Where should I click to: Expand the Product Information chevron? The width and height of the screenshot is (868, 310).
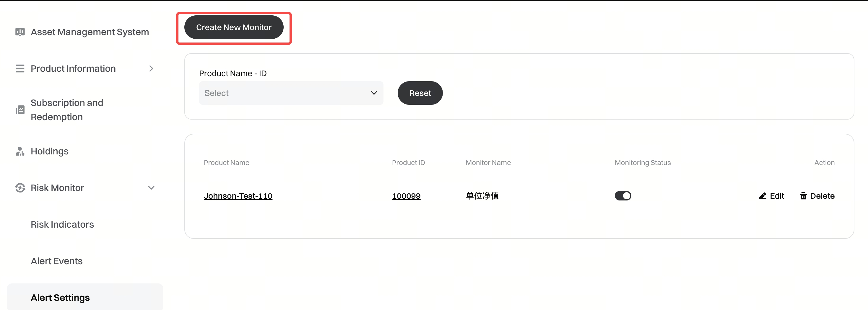pos(151,69)
